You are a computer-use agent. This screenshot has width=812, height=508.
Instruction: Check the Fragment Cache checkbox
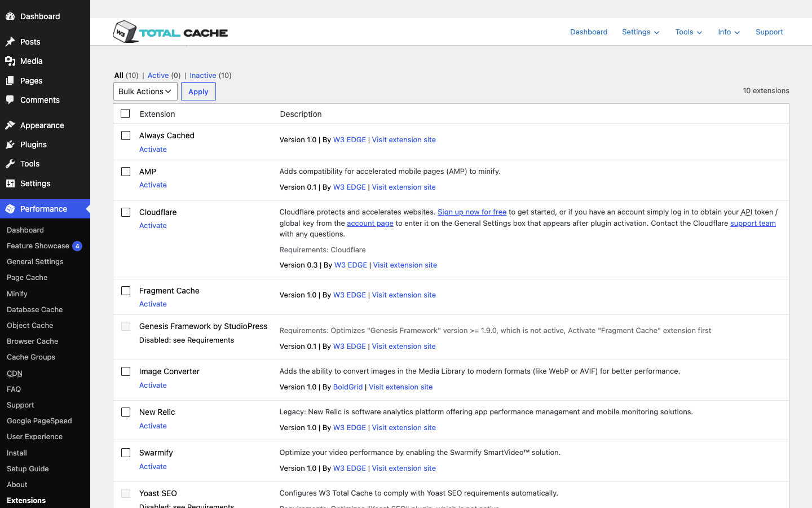pyautogui.click(x=126, y=291)
